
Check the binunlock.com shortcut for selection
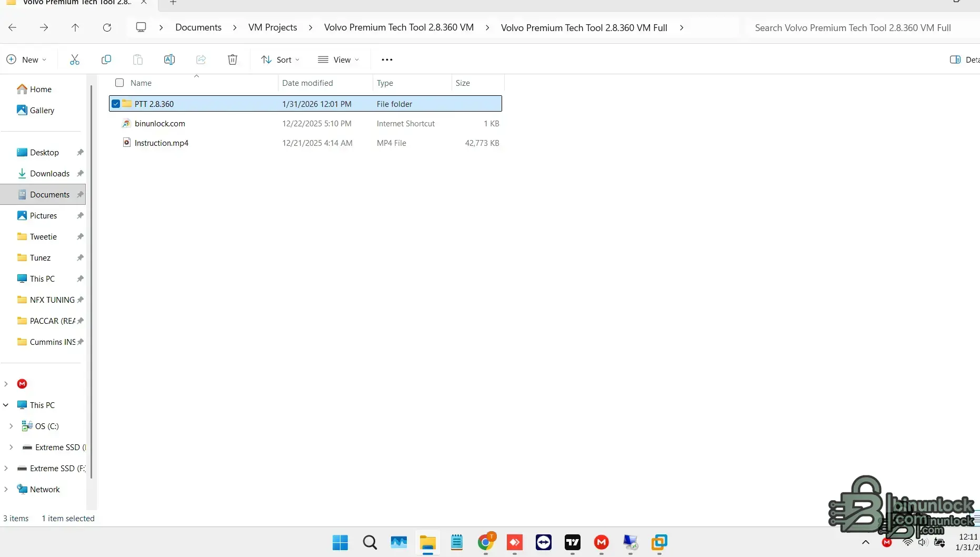[115, 123]
